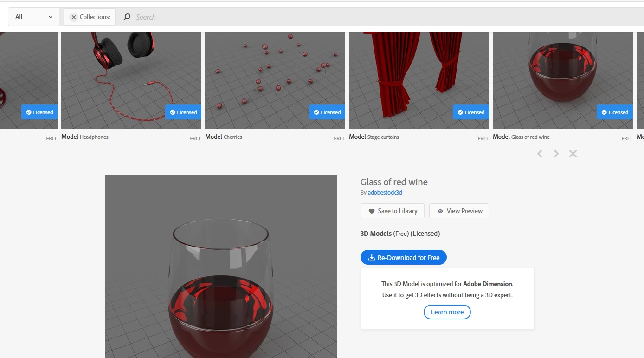The width and height of the screenshot is (644, 358).
Task: Click Learn more button
Action: [x=447, y=312]
